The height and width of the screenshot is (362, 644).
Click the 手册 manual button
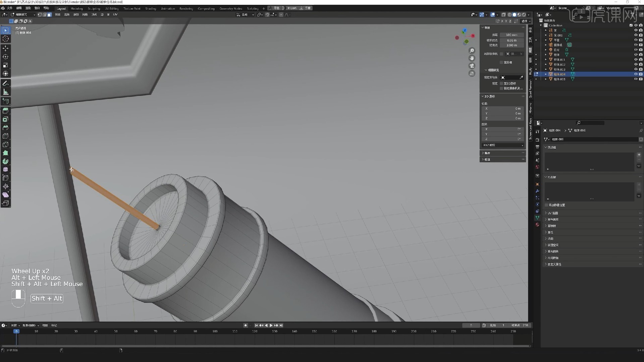coord(305,8)
